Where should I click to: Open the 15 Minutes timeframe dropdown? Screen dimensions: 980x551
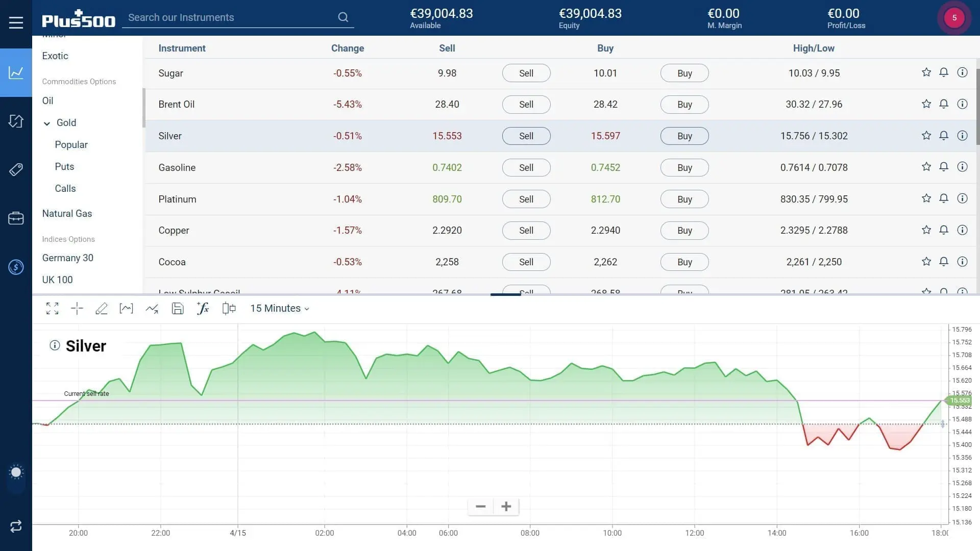pyautogui.click(x=279, y=308)
